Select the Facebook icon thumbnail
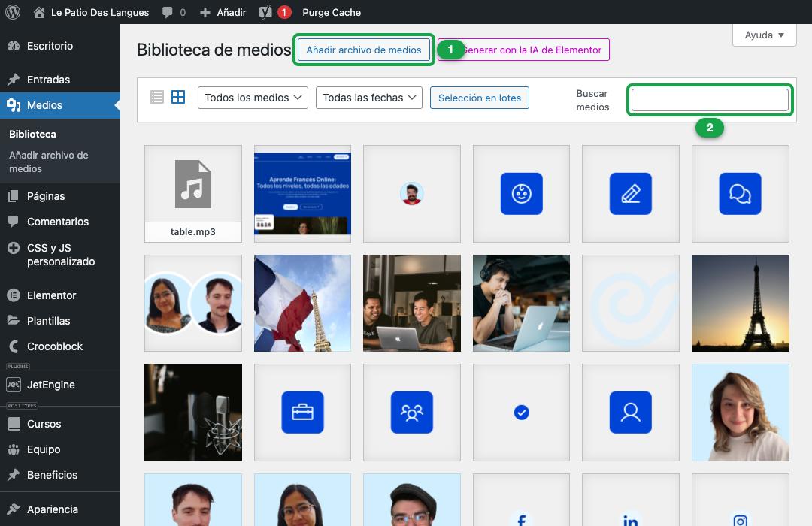812x526 pixels. click(x=522, y=500)
